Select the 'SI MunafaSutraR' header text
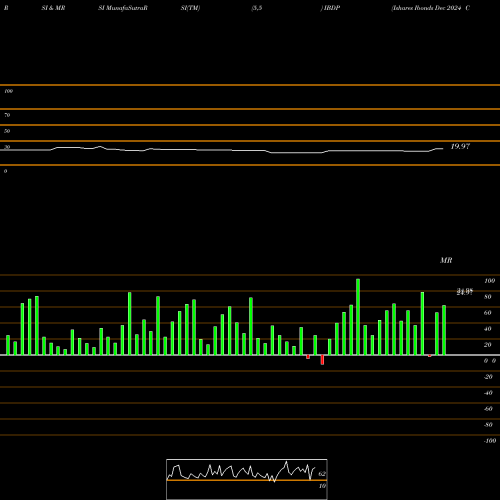This screenshot has height=500, width=500. click(x=123, y=8)
